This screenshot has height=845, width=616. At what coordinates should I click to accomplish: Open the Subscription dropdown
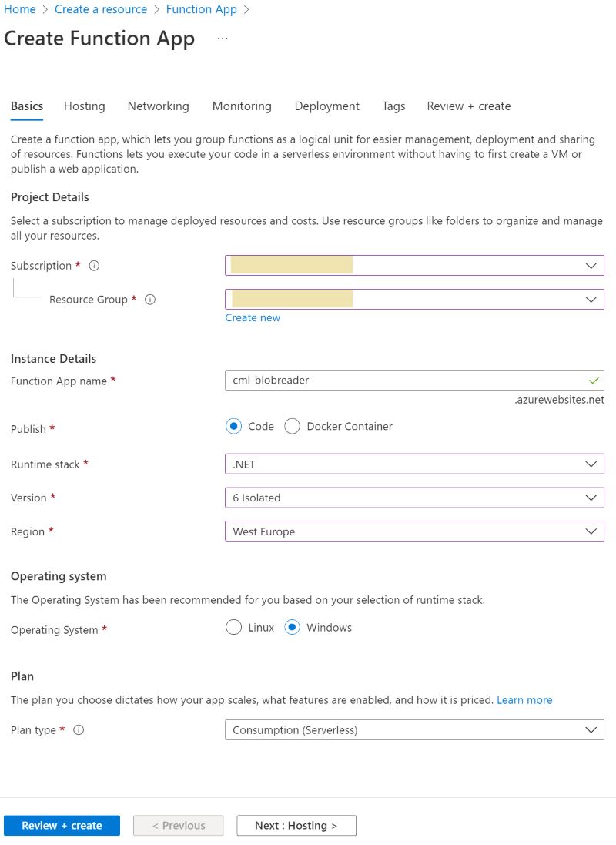click(x=591, y=265)
